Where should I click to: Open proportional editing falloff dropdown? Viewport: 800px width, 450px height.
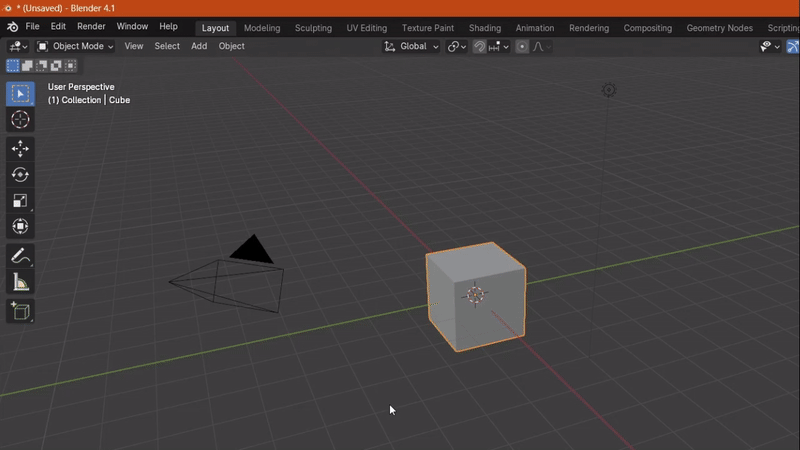pos(542,46)
